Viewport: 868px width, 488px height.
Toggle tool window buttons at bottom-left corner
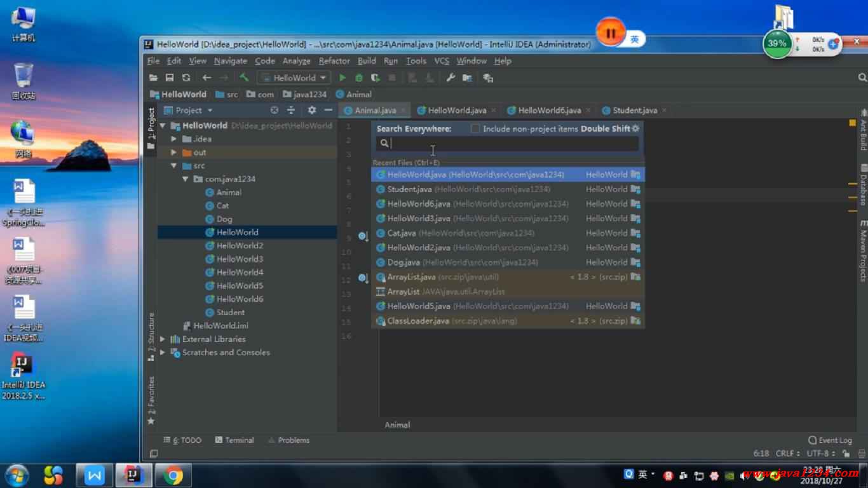pyautogui.click(x=153, y=454)
